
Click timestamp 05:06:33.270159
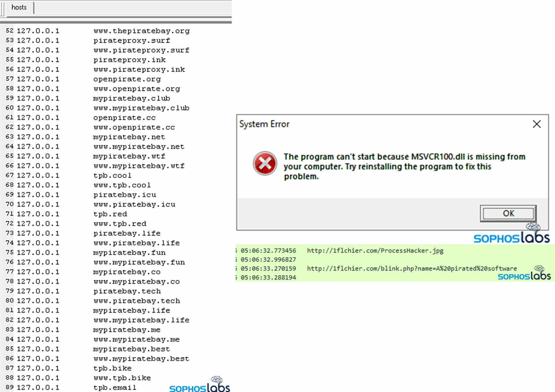[268, 268]
